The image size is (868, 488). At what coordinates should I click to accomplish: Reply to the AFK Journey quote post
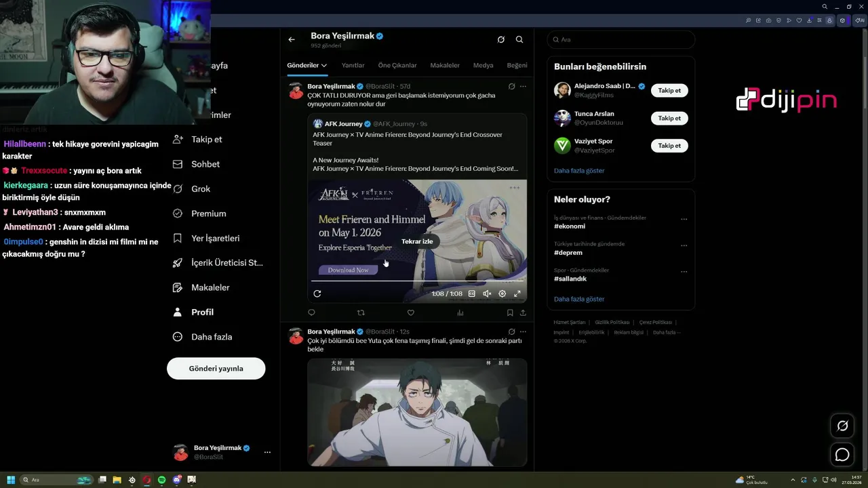311,312
